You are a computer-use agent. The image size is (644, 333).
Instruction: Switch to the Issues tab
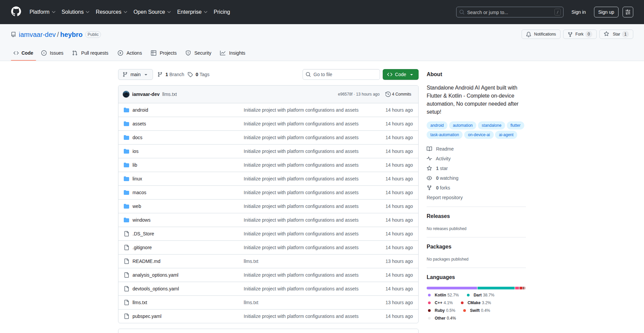(x=52, y=53)
